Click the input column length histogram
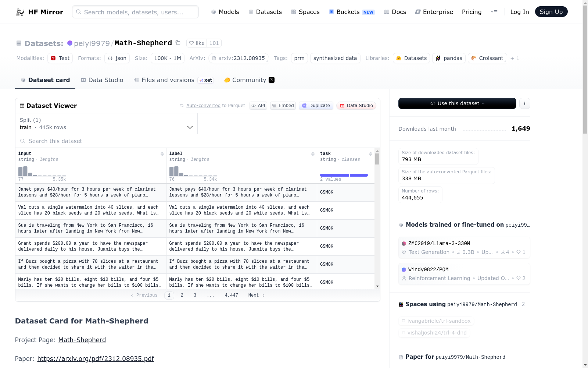 [x=42, y=171]
